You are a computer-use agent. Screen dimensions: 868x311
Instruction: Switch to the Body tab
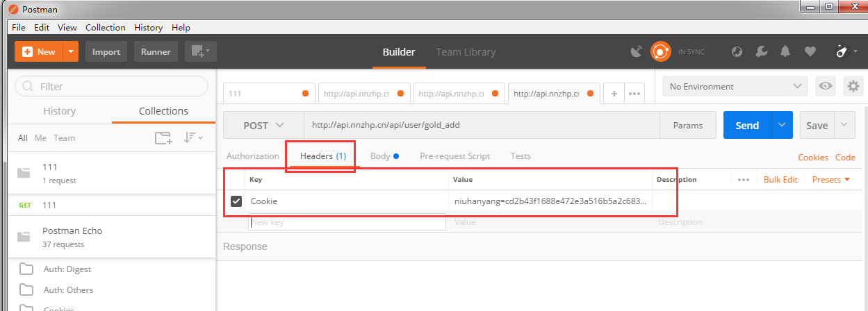384,156
